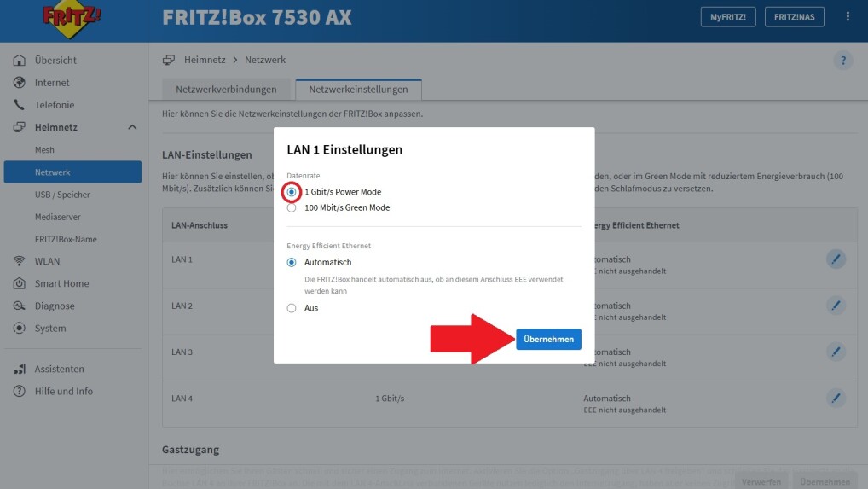
Task: Edit LAN 3 with pencil icon
Action: (x=836, y=352)
